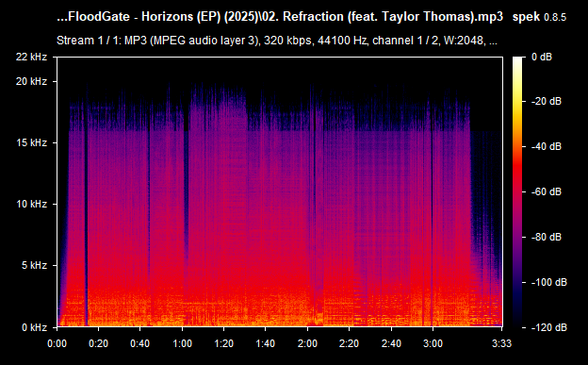Click the '0:40' time axis label
The width and height of the screenshot is (588, 365).
click(140, 343)
